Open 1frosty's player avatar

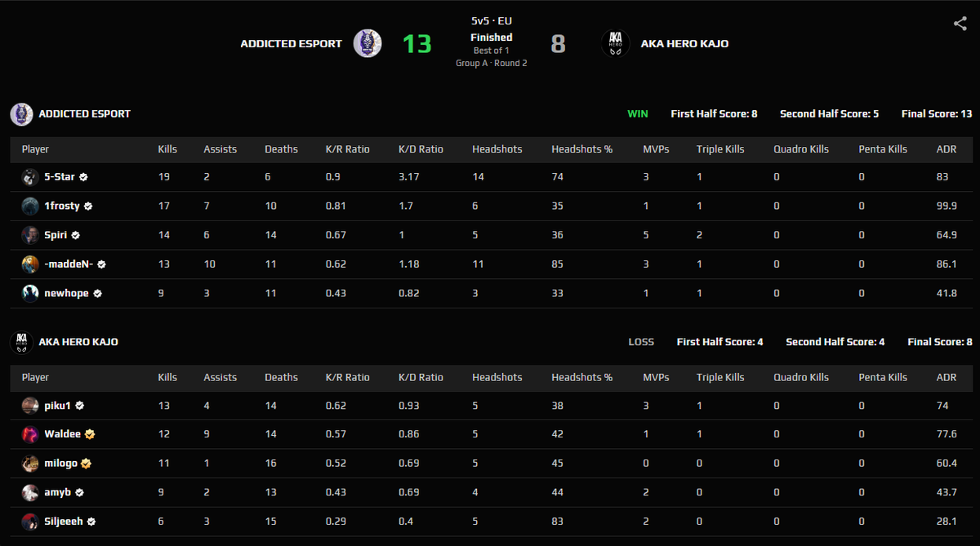[x=30, y=206]
